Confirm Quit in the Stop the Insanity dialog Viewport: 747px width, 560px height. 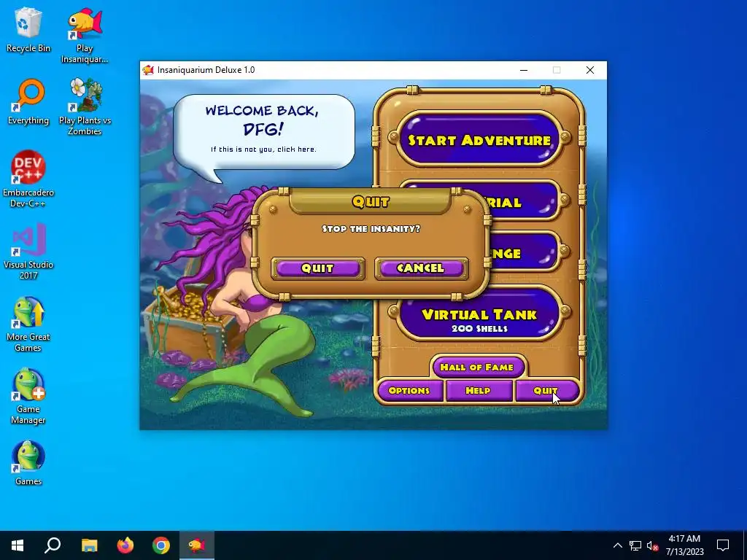pyautogui.click(x=318, y=268)
